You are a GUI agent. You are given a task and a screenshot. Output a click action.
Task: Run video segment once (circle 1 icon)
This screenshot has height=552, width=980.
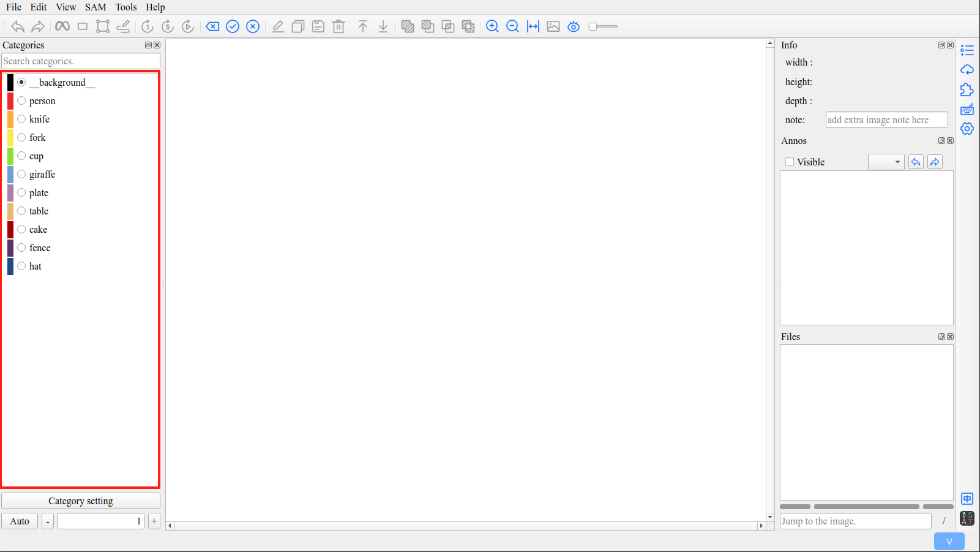click(148, 26)
